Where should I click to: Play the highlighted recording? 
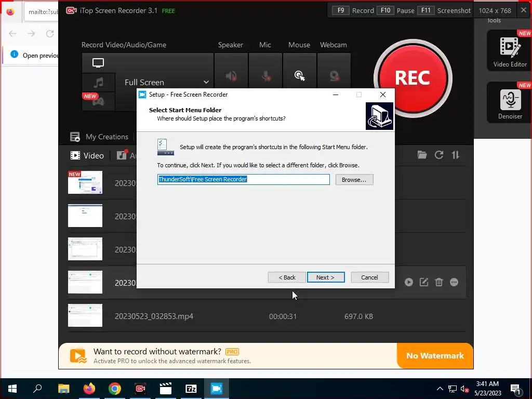point(409,282)
